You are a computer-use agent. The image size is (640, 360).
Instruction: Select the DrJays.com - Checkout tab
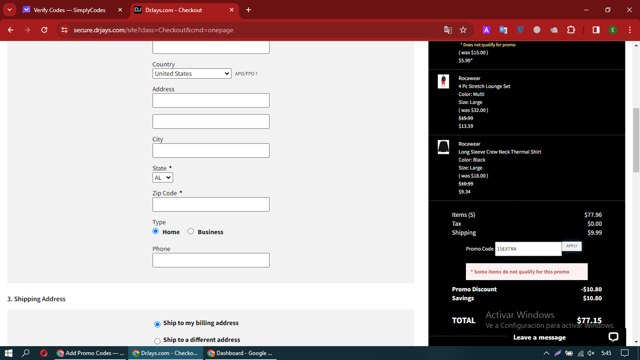173,10
